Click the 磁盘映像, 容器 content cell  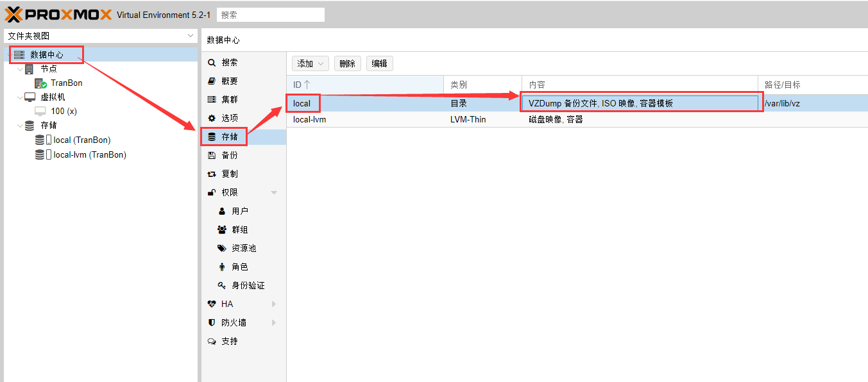(x=556, y=119)
